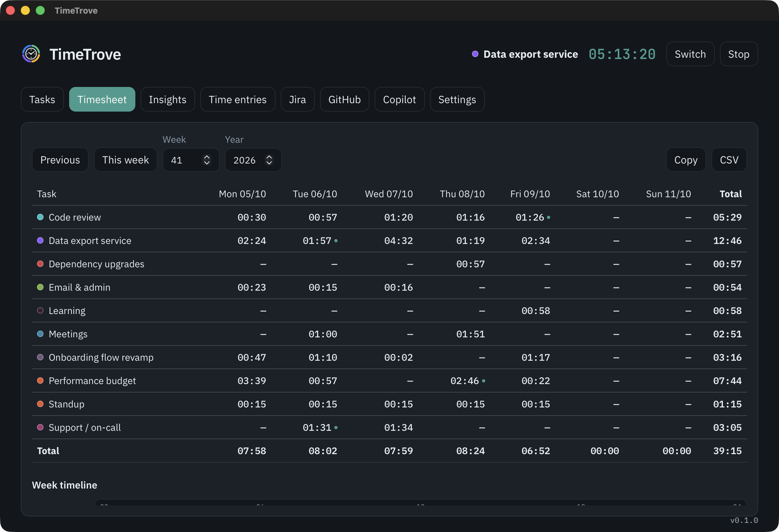This screenshot has width=779, height=532.
Task: Click the Email & admin green dot
Action: pos(40,287)
